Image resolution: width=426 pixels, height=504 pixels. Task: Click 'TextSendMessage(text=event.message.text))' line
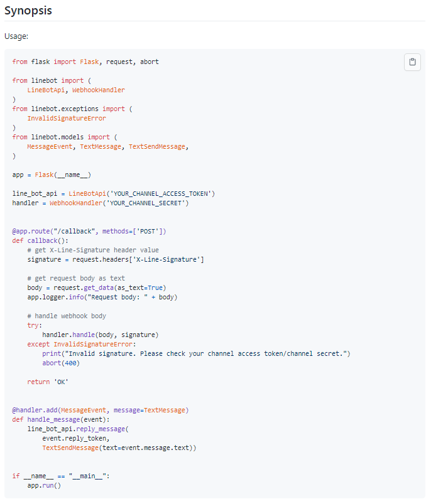click(x=119, y=448)
